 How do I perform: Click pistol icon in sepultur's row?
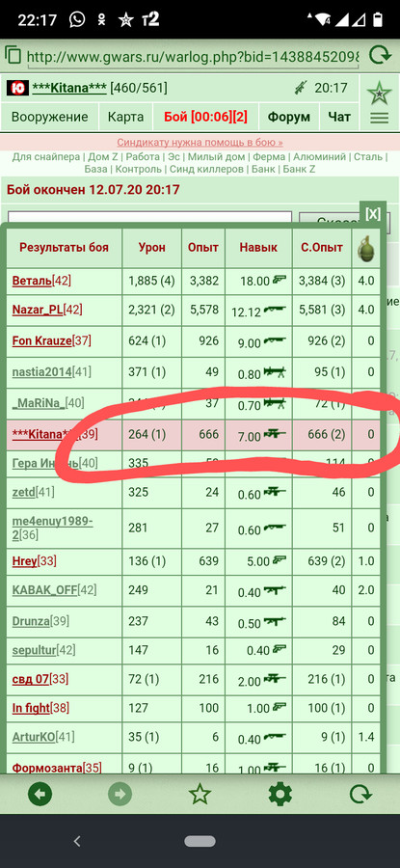(x=280, y=649)
